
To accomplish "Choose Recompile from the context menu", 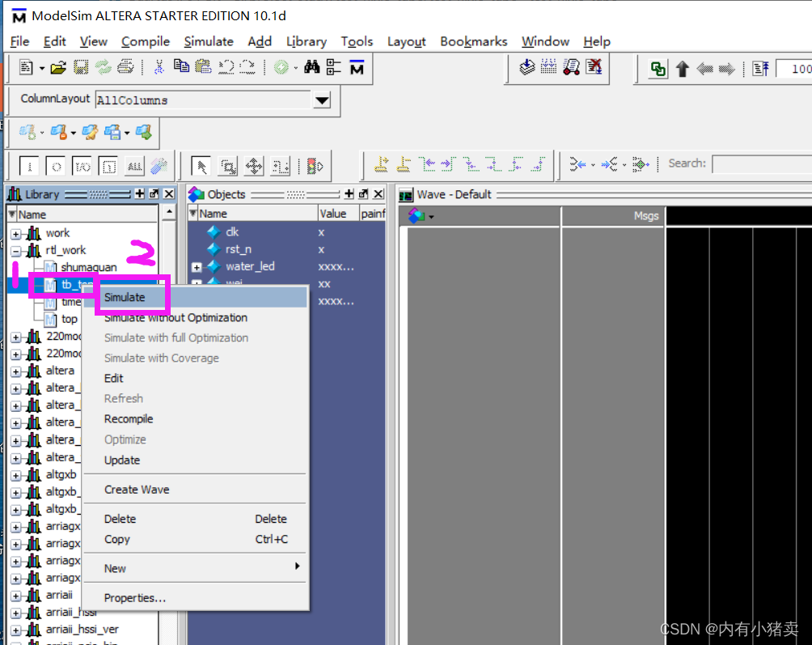I will pyautogui.click(x=195, y=419).
